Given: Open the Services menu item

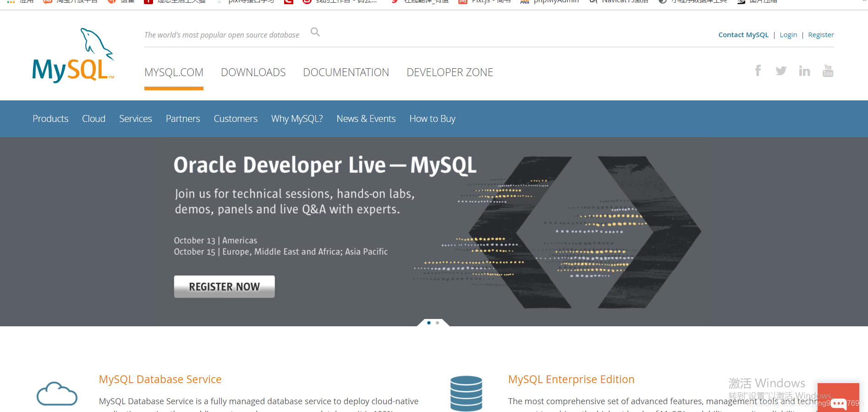Looking at the screenshot, I should [136, 119].
